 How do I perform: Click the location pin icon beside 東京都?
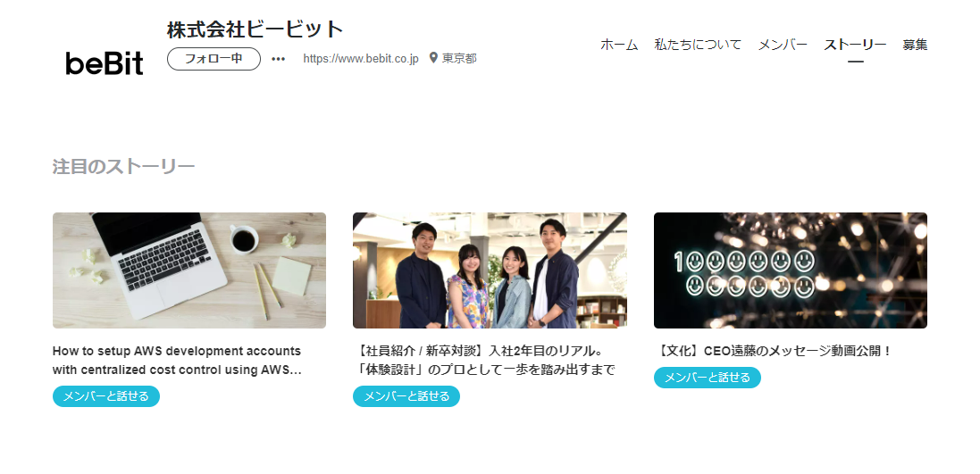tap(433, 58)
